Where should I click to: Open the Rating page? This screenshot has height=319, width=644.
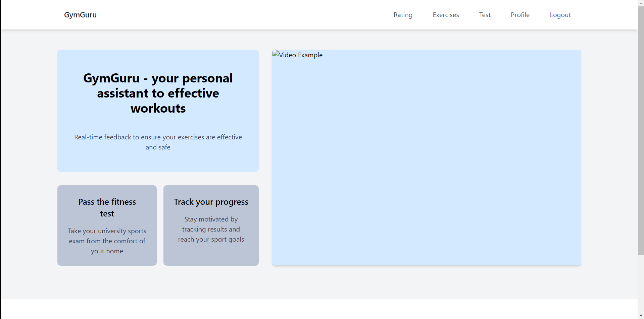(x=403, y=15)
